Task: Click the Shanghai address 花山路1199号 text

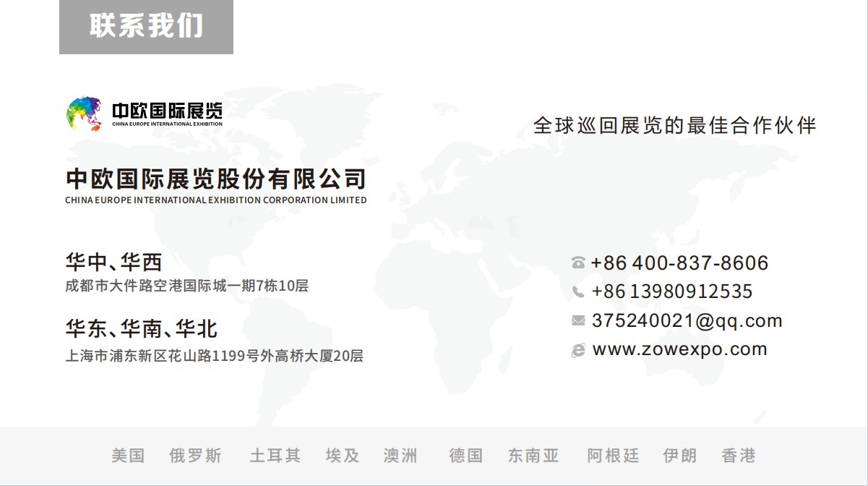Action: pyautogui.click(x=215, y=356)
